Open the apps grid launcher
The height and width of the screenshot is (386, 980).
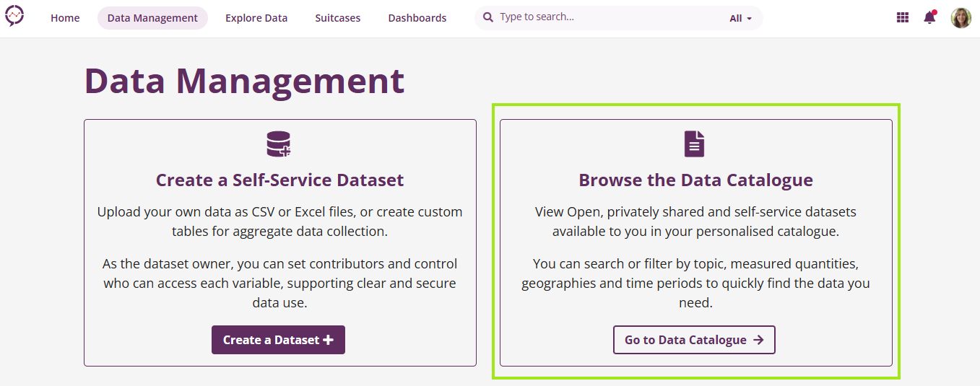(x=902, y=18)
